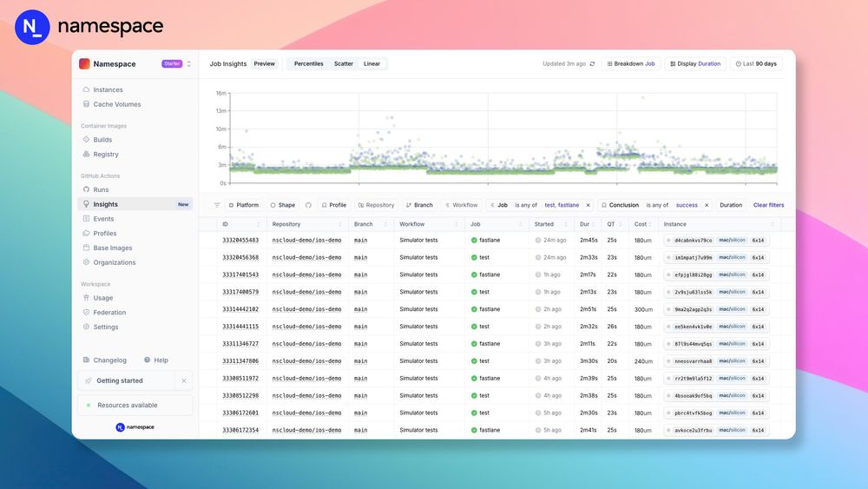This screenshot has width=868, height=489.
Task: Click the Namespace workspace logo in sidebar
Action: pos(84,63)
